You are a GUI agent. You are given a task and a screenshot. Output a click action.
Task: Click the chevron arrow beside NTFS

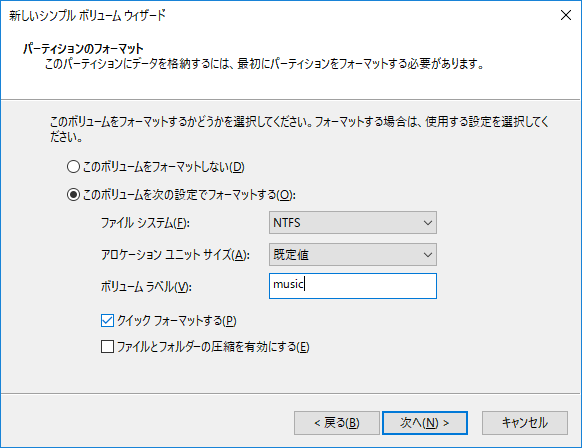coord(428,223)
